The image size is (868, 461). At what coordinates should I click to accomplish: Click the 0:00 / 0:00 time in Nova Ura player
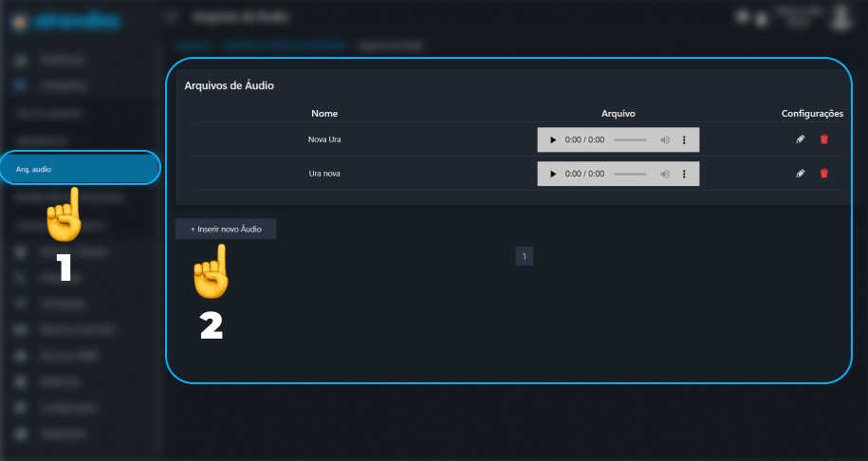[x=584, y=140]
